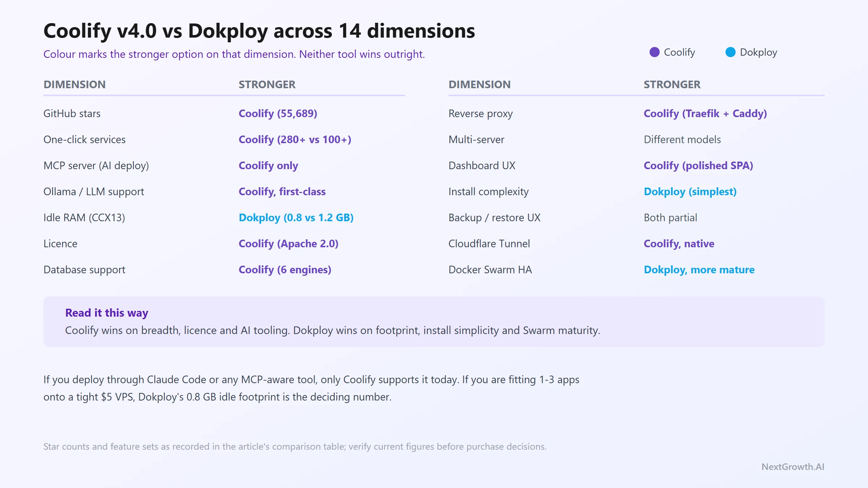Select 'Coolify (Apache 2.0)' value

pyautogui.click(x=289, y=244)
